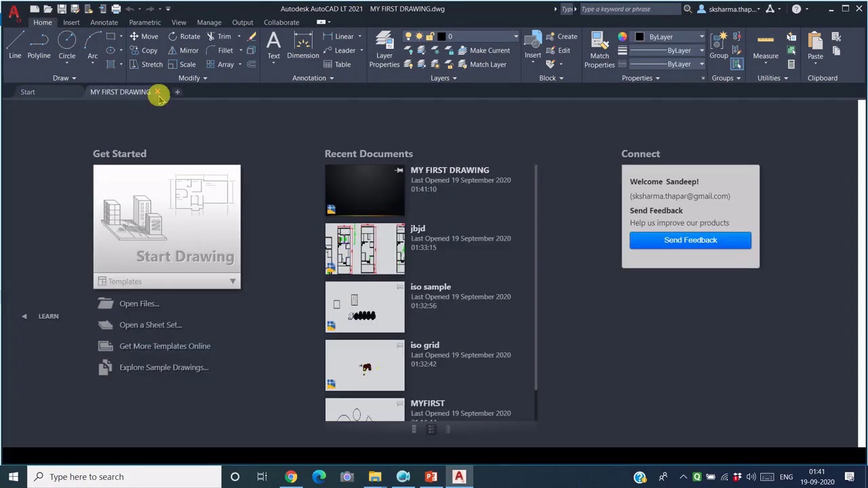Click the Open Files link
This screenshot has width=868, height=488.
(x=139, y=304)
